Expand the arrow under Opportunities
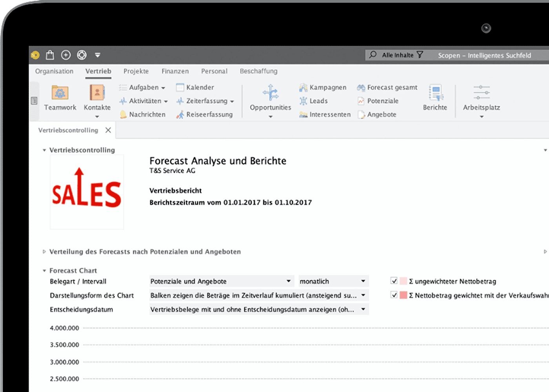 (x=271, y=116)
